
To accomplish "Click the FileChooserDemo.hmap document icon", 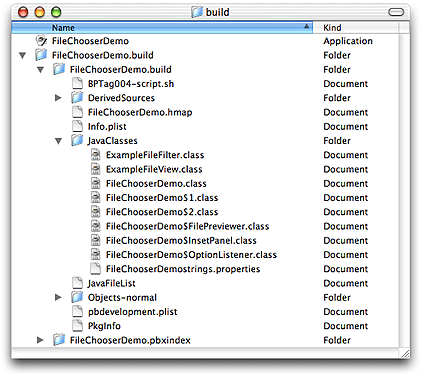I will click(77, 112).
